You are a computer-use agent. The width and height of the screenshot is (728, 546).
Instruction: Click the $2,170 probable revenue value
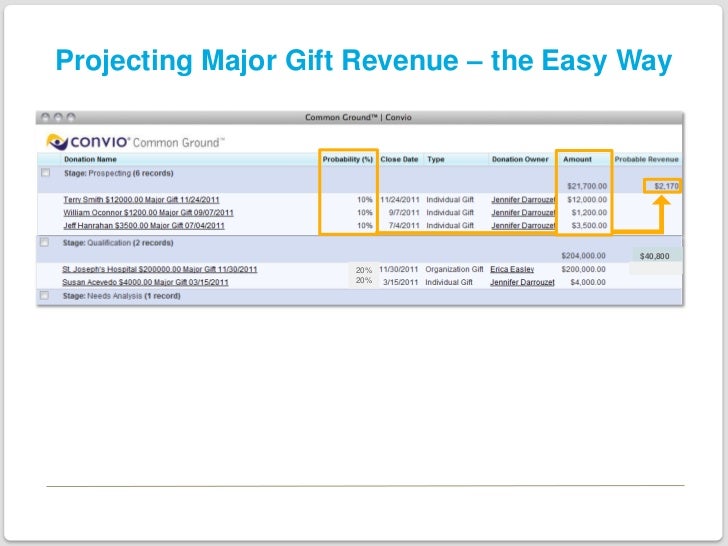[666, 186]
